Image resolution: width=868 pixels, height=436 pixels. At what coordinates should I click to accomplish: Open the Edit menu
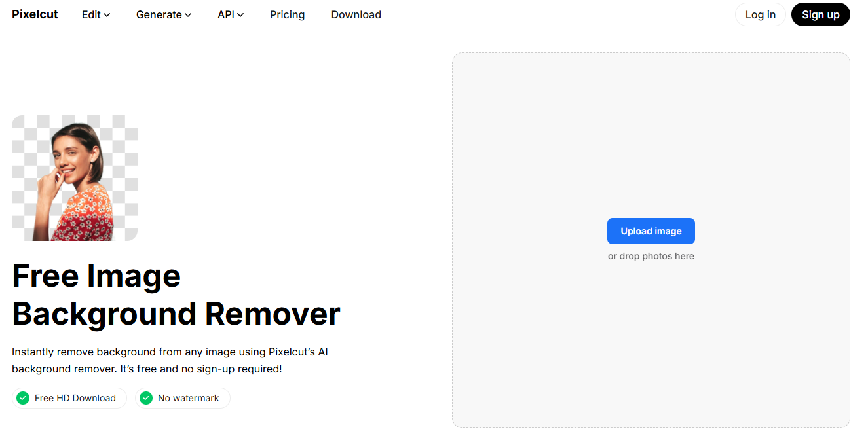pyautogui.click(x=91, y=14)
